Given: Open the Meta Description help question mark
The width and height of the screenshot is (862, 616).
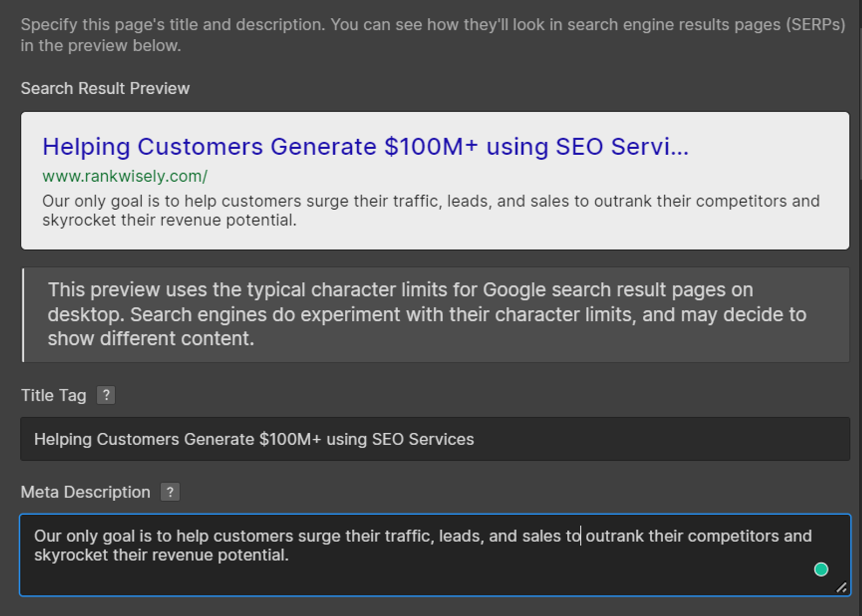Looking at the screenshot, I should (x=170, y=492).
